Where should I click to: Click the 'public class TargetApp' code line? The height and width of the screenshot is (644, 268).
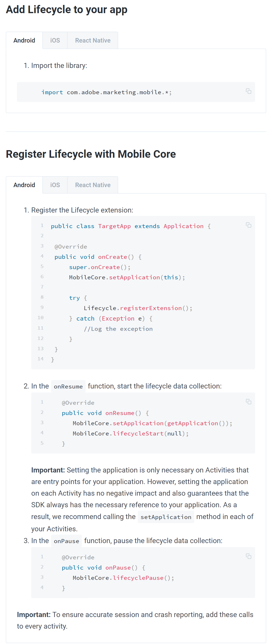tap(131, 226)
